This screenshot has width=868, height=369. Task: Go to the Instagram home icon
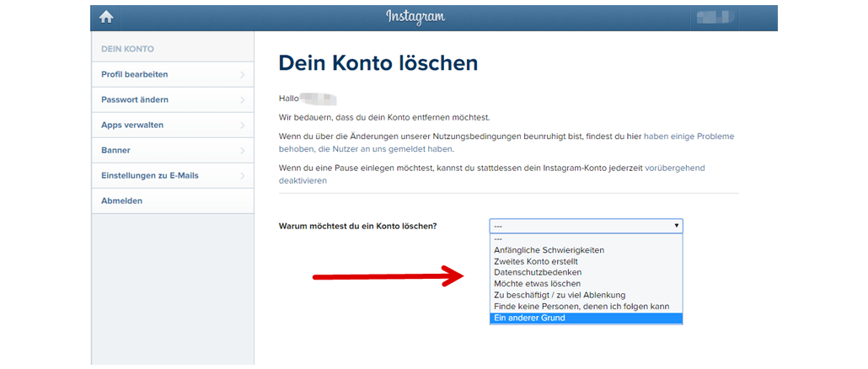tap(105, 18)
